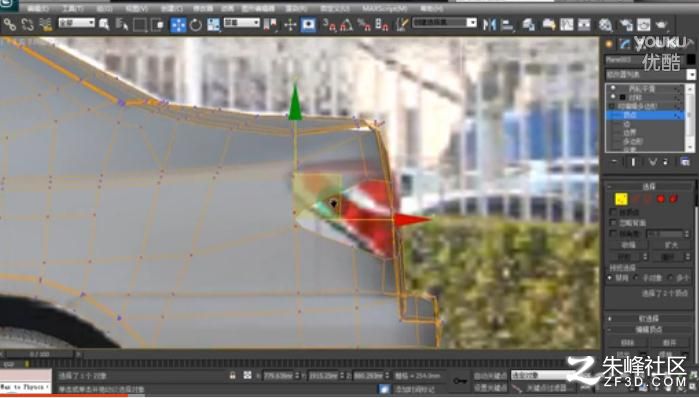Open the selection filter dropdown
Screen dimensions: 699x398
pyautogui.click(x=76, y=22)
